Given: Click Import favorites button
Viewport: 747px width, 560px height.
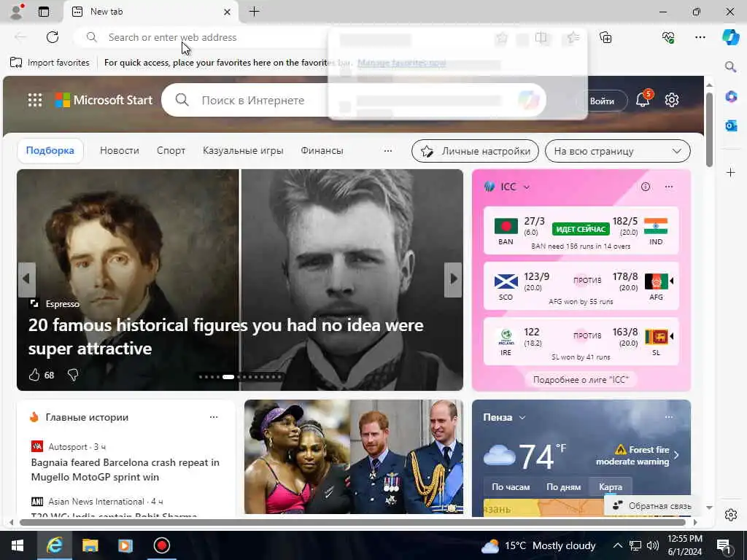Looking at the screenshot, I should point(50,63).
